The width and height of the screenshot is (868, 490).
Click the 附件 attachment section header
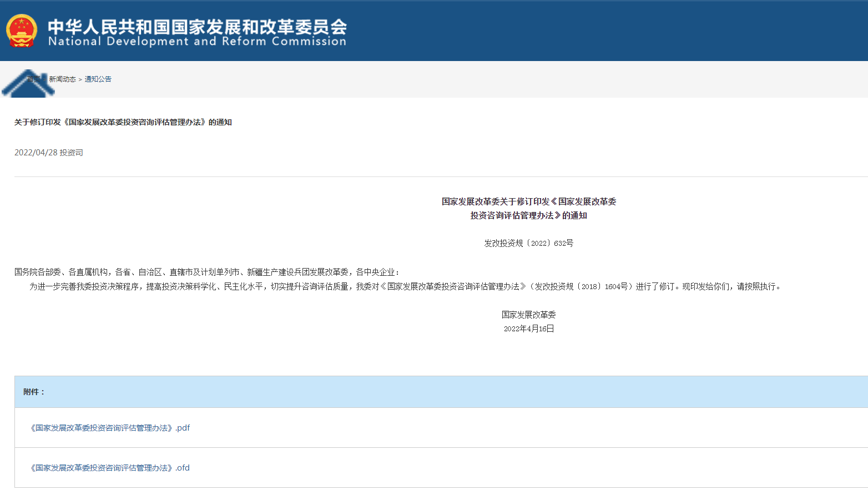click(34, 392)
